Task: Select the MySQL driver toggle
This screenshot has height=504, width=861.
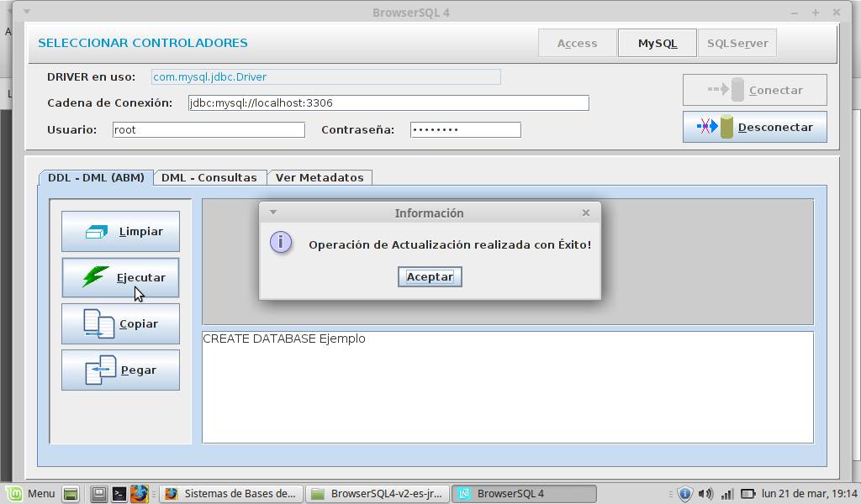Action: tap(657, 43)
